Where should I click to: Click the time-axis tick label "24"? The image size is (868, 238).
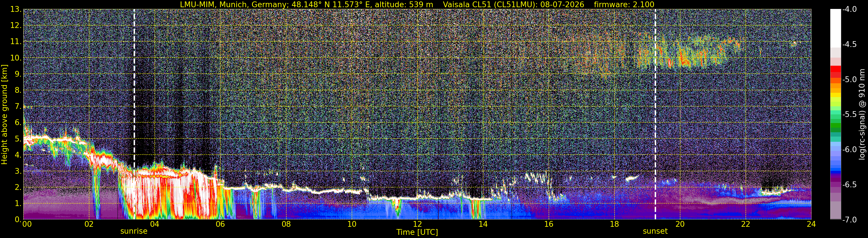811,224
